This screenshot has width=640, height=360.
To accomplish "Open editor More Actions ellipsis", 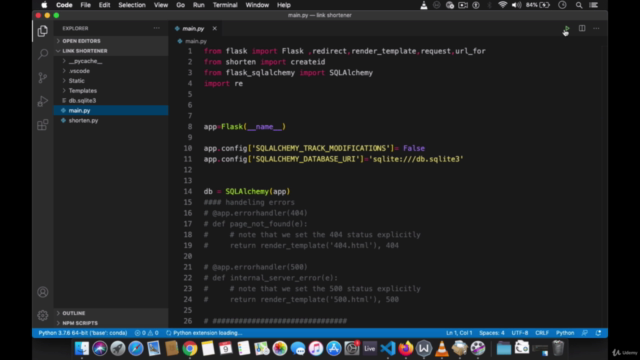I will coord(596,28).
